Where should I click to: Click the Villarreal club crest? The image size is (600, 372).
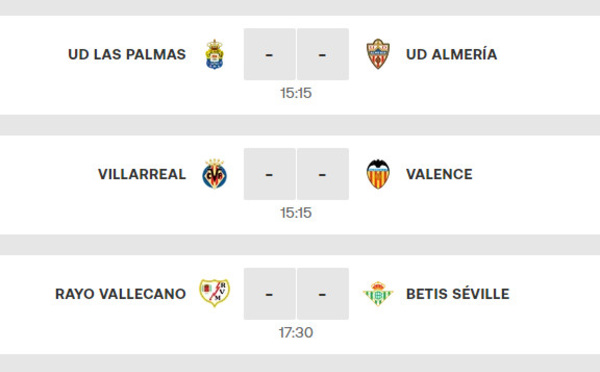coord(214,174)
